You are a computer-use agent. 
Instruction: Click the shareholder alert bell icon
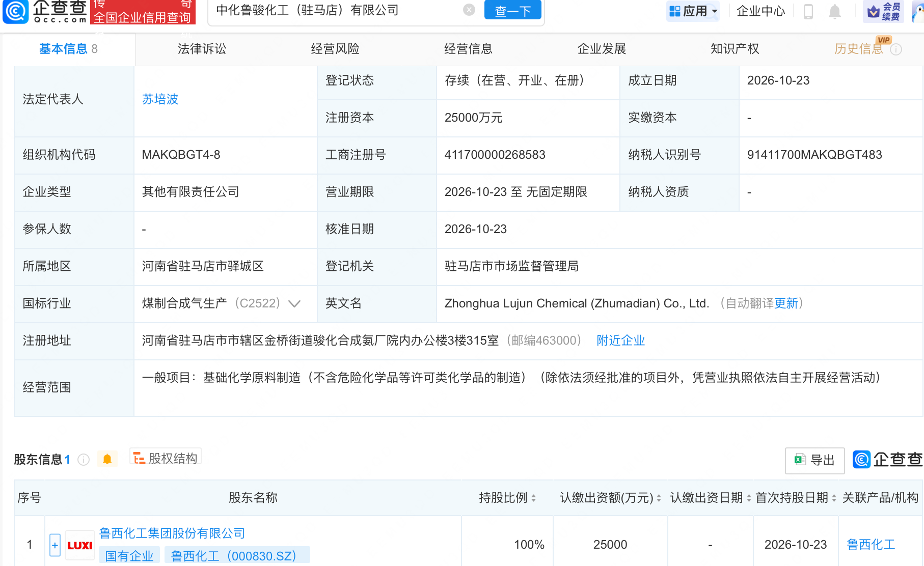(107, 459)
